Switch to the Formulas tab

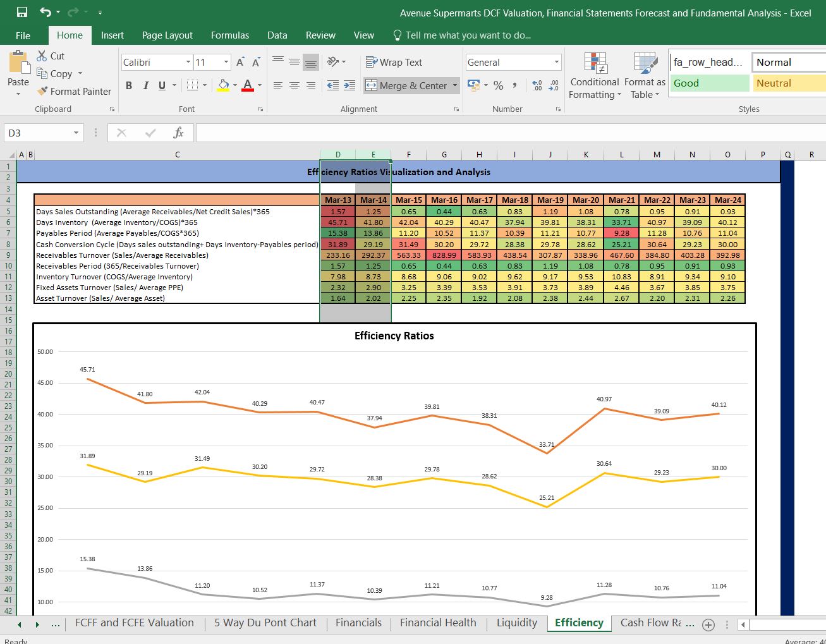point(230,35)
